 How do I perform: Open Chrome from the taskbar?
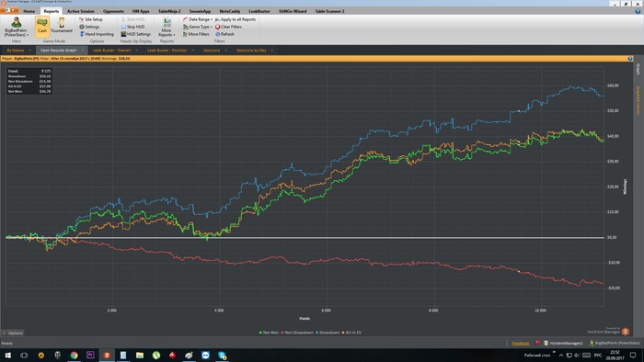click(x=74, y=355)
